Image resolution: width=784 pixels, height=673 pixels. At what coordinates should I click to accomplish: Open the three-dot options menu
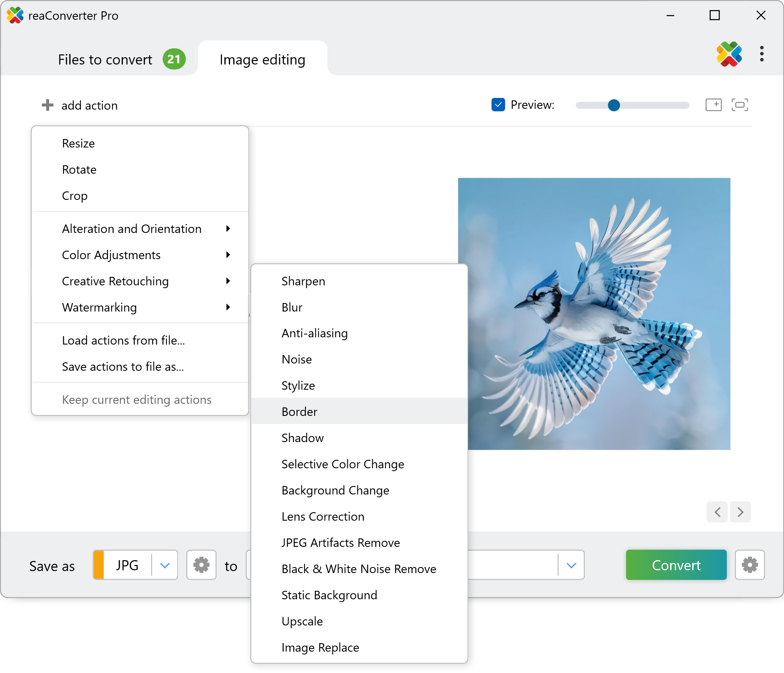pos(761,54)
